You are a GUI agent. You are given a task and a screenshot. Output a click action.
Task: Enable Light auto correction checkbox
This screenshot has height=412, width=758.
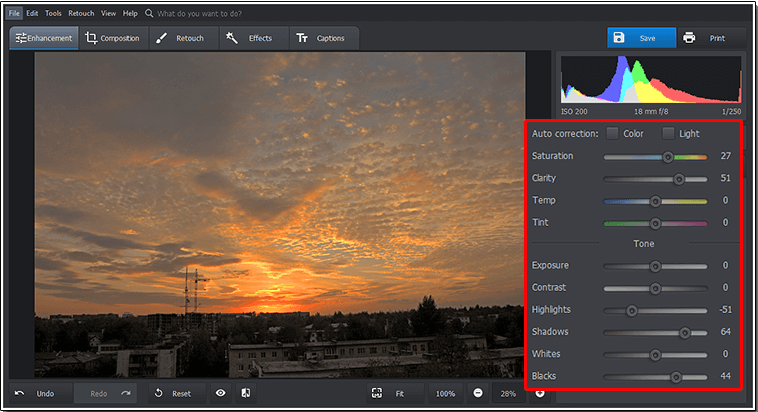pos(668,133)
